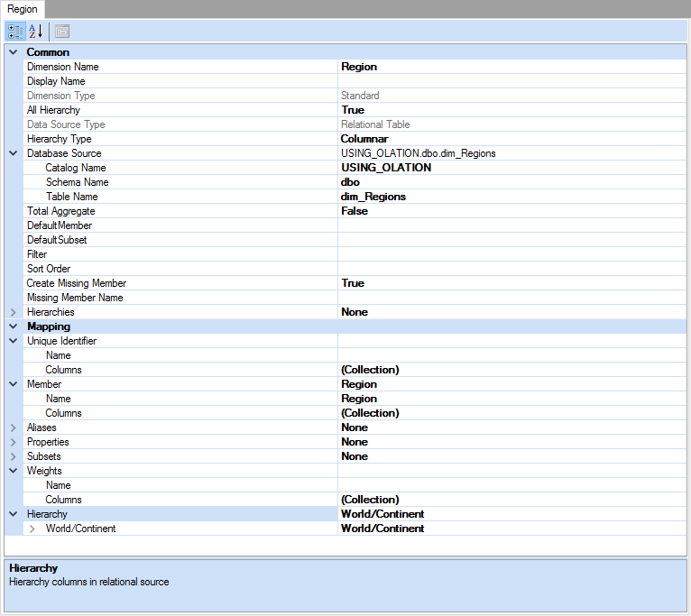Select the Total Aggregate value False
The width and height of the screenshot is (691, 616).
(x=512, y=211)
